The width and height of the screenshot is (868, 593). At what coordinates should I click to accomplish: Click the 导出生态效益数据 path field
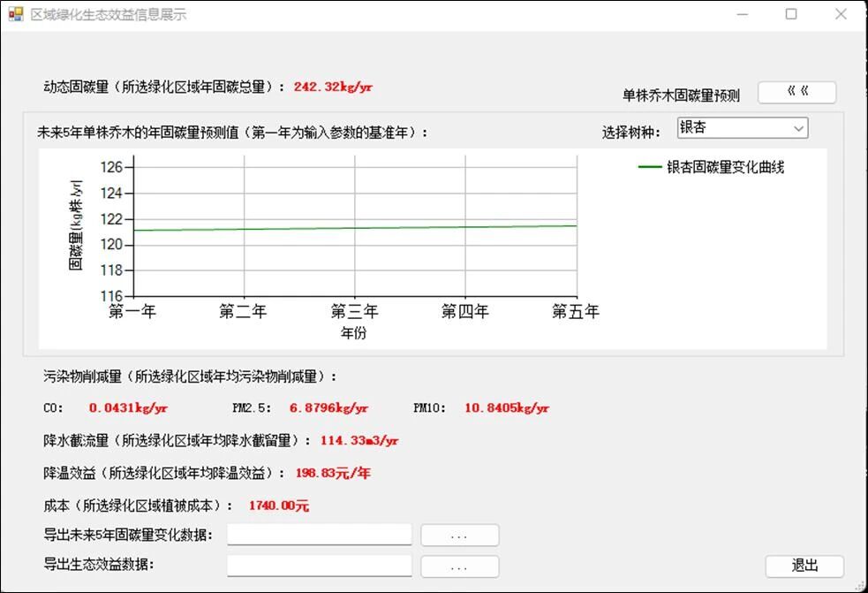[x=319, y=566]
